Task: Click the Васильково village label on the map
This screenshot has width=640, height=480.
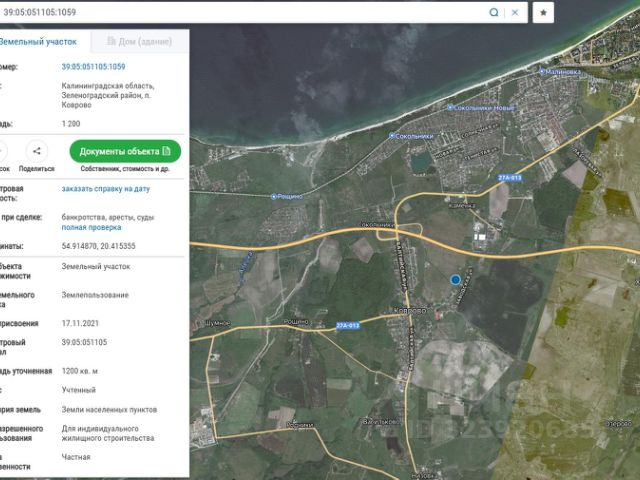Action: (382, 421)
